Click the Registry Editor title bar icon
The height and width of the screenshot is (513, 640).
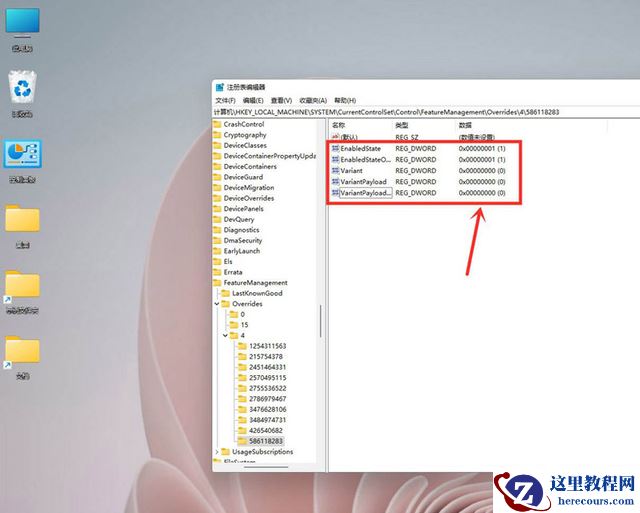(220, 87)
